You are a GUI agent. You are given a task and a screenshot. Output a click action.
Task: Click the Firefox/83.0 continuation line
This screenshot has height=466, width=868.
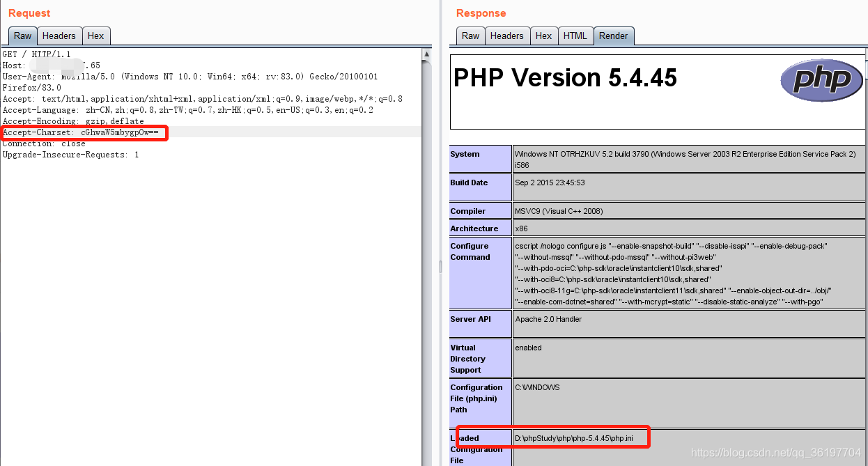32,88
